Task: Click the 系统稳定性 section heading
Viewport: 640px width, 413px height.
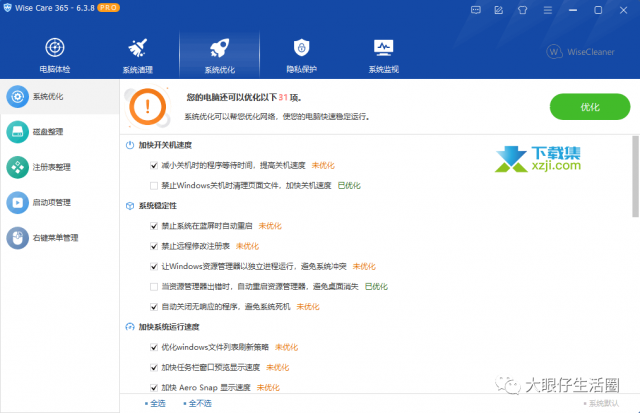Action: pos(158,206)
